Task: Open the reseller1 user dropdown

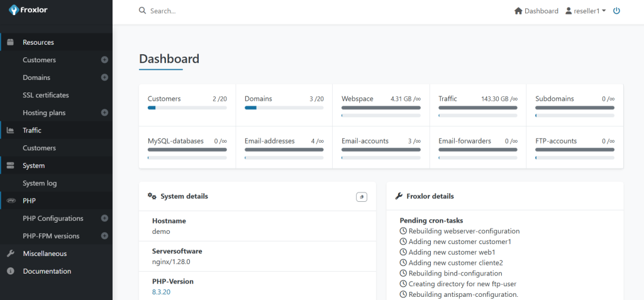Action: pyautogui.click(x=585, y=11)
